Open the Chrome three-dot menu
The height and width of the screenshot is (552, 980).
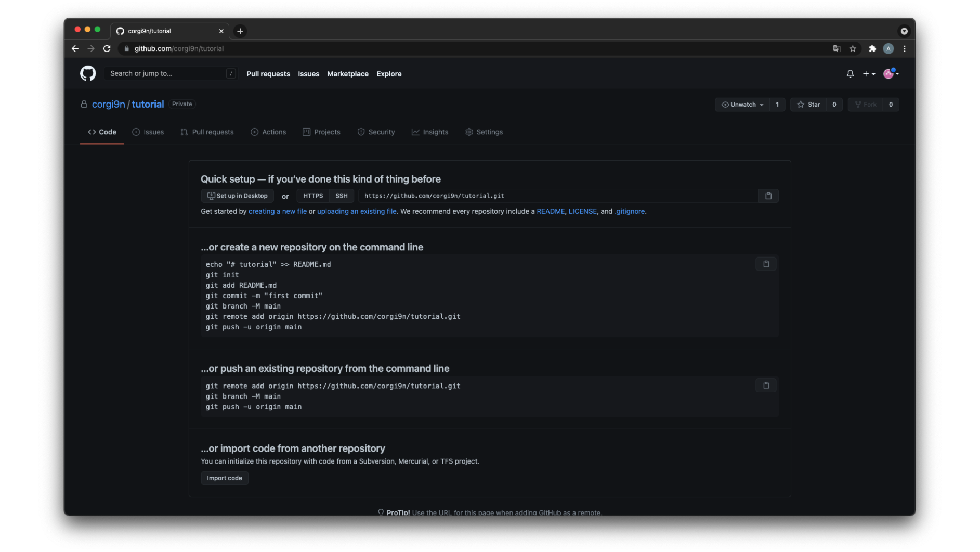coord(905,48)
